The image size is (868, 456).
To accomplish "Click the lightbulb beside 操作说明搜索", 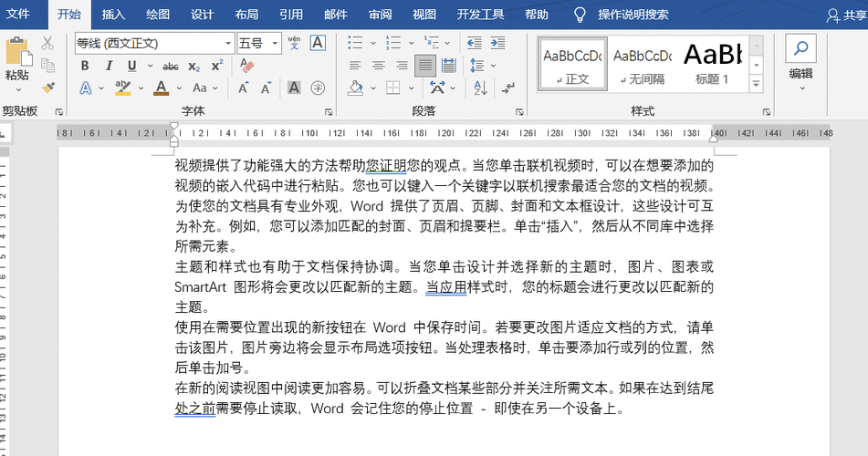I will (x=579, y=15).
